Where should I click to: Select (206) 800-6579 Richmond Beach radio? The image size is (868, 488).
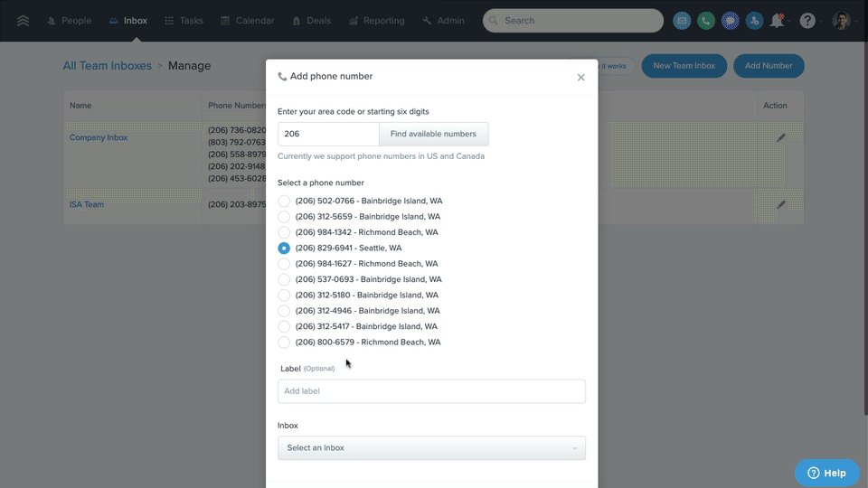[284, 342]
